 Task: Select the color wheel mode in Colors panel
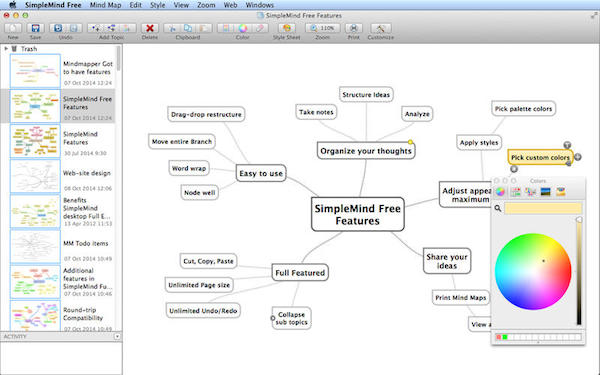point(500,191)
